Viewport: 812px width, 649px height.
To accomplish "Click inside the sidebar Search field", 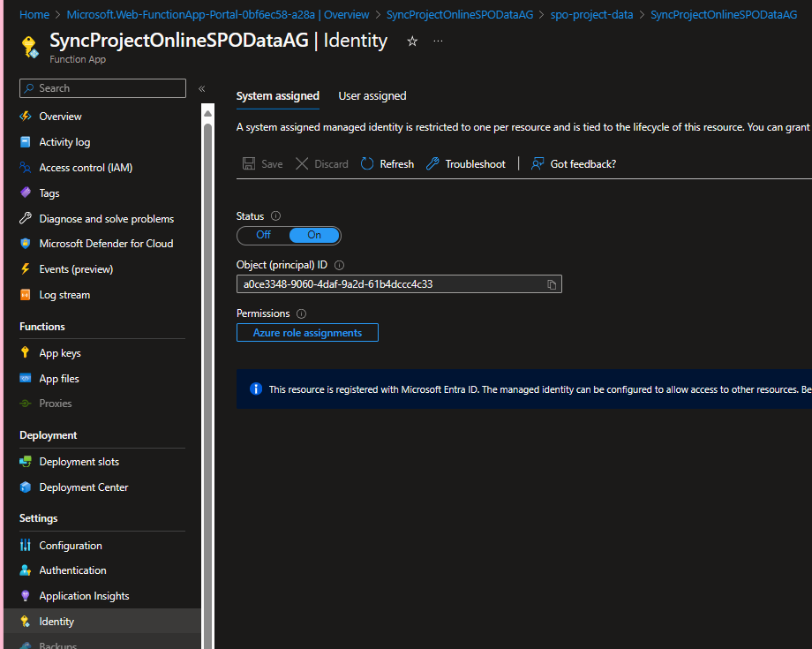I will point(101,88).
